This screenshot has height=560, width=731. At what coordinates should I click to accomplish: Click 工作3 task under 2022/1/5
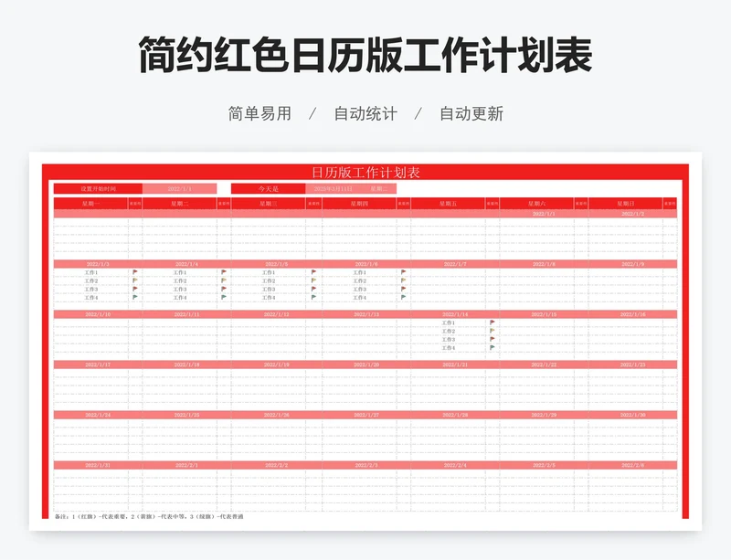tap(269, 289)
